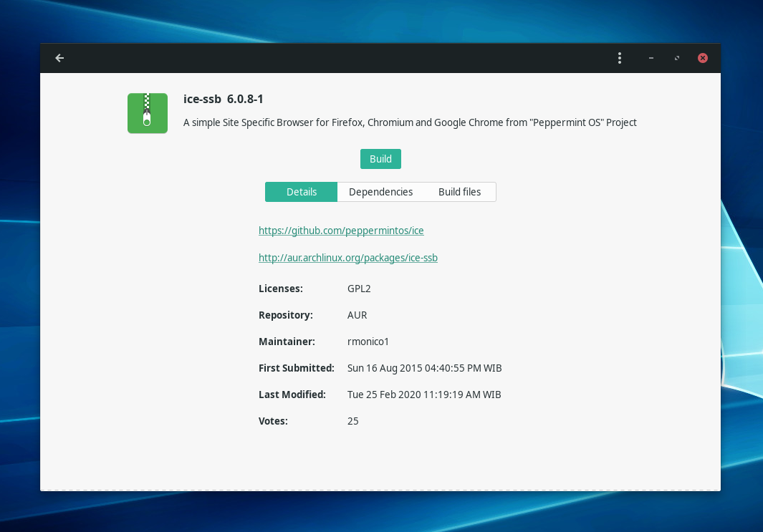Click the votes count 25

(352, 421)
